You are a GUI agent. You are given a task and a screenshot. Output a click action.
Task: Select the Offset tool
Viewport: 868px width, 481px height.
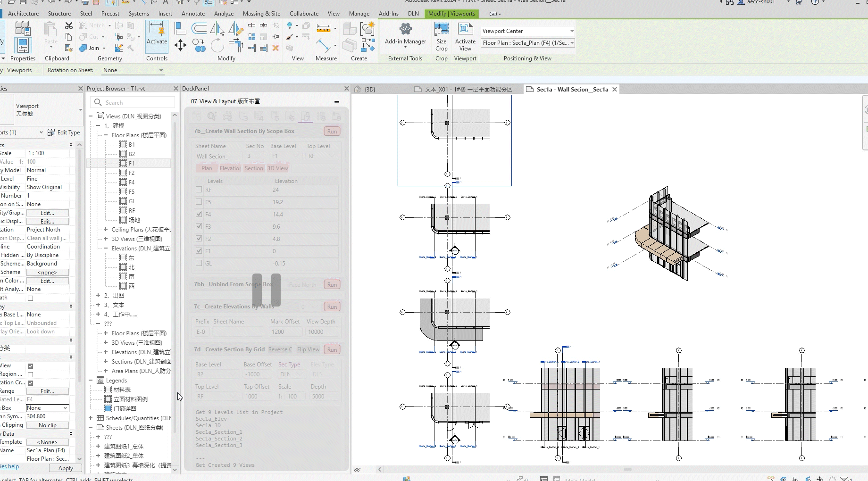pyautogui.click(x=199, y=28)
